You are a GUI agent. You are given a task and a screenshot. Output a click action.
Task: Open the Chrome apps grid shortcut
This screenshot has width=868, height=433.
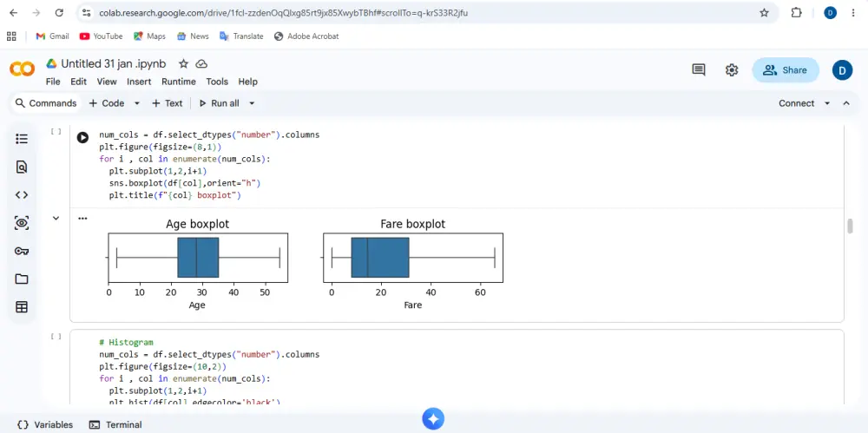[11, 36]
